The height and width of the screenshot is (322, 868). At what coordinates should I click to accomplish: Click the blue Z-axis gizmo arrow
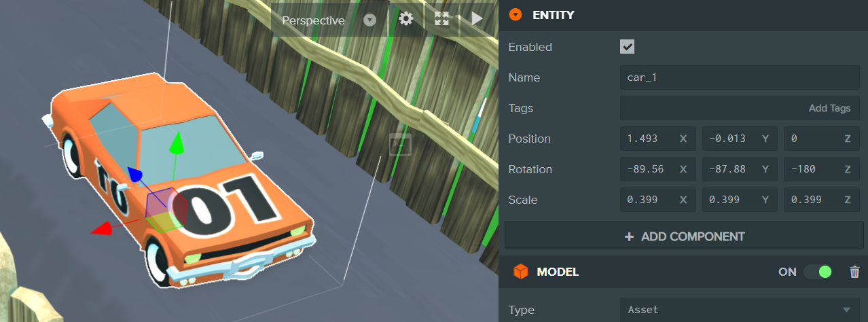click(x=134, y=176)
